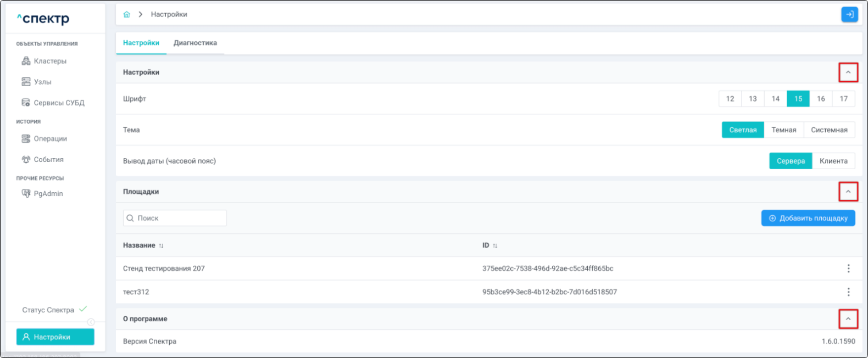Screen dimensions: 868x358
Task: Click the logout icon button at top right
Action: (x=849, y=14)
